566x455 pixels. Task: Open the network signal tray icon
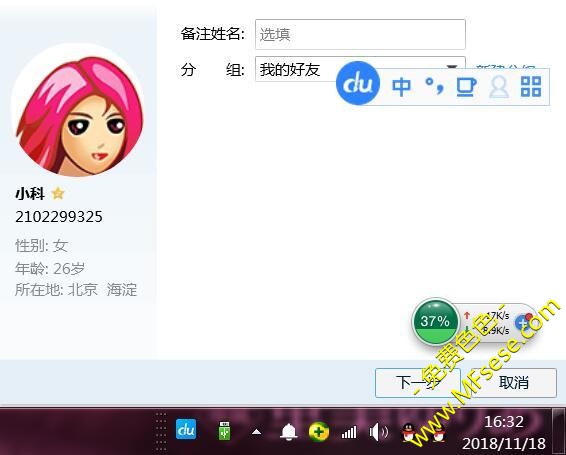point(349,432)
